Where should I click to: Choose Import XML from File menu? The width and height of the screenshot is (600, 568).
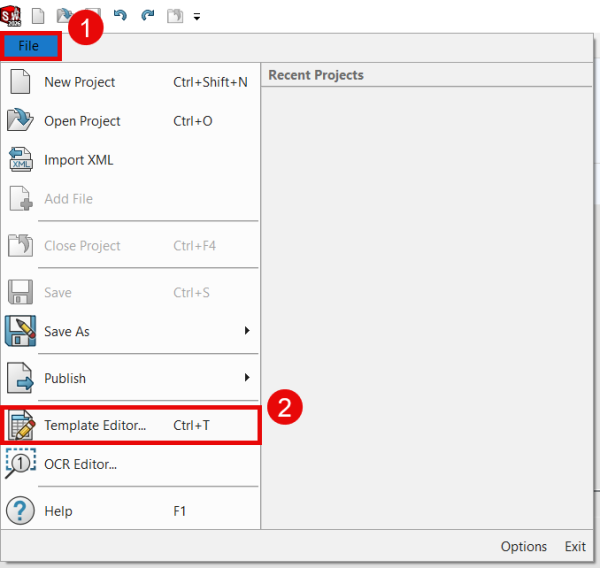[x=79, y=160]
